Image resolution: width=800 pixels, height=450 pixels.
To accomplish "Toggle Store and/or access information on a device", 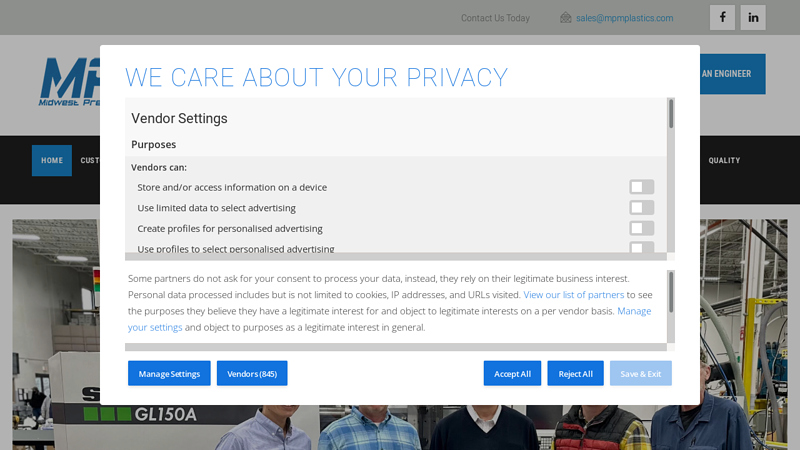I will 641,187.
